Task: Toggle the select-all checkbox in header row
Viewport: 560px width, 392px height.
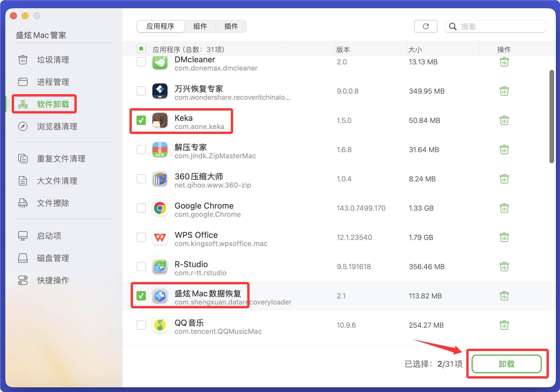Action: [x=141, y=49]
